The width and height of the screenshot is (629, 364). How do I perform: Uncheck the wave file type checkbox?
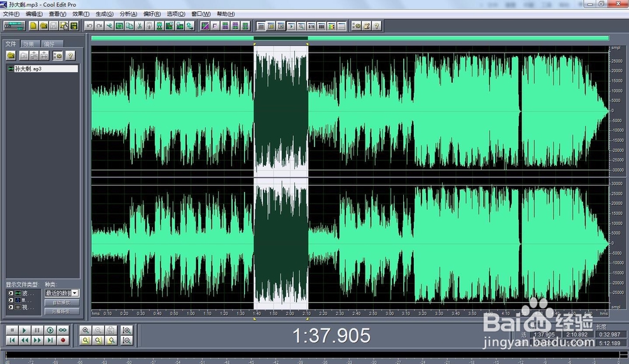coord(11,293)
